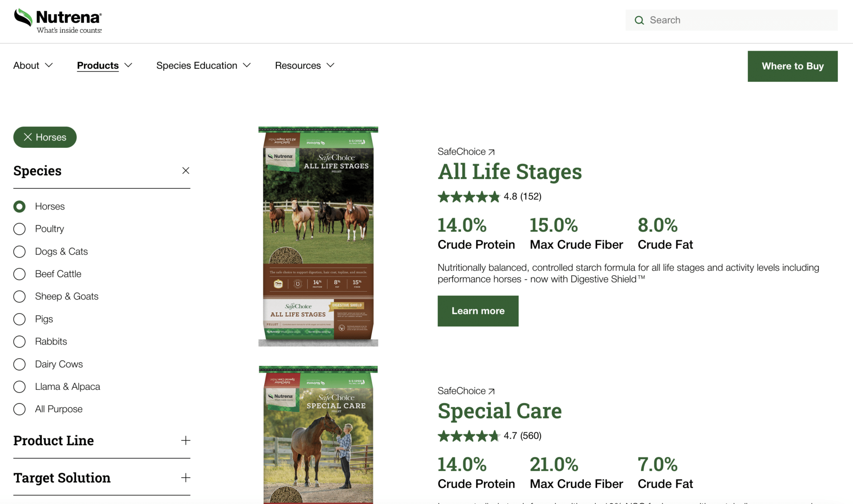Open the About dropdown menu

(x=33, y=66)
